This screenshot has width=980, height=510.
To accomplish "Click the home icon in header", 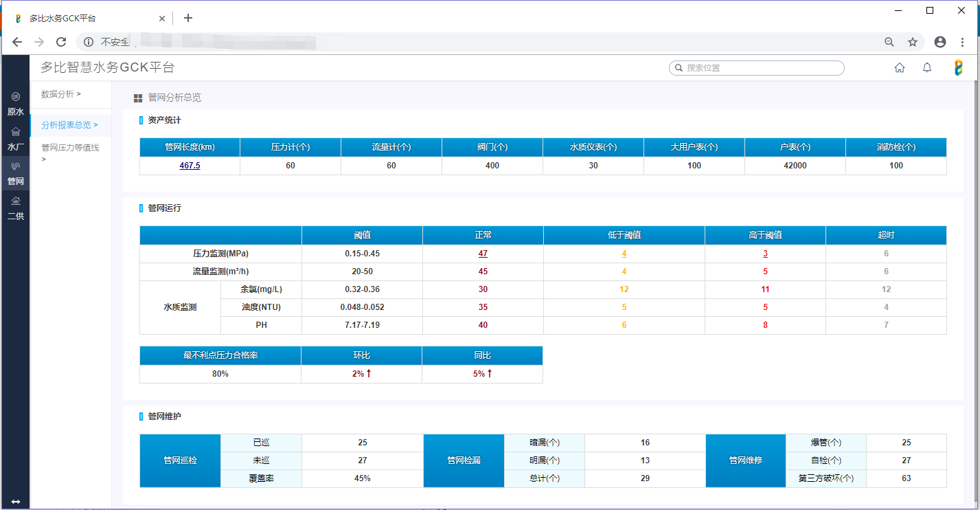I will click(899, 67).
